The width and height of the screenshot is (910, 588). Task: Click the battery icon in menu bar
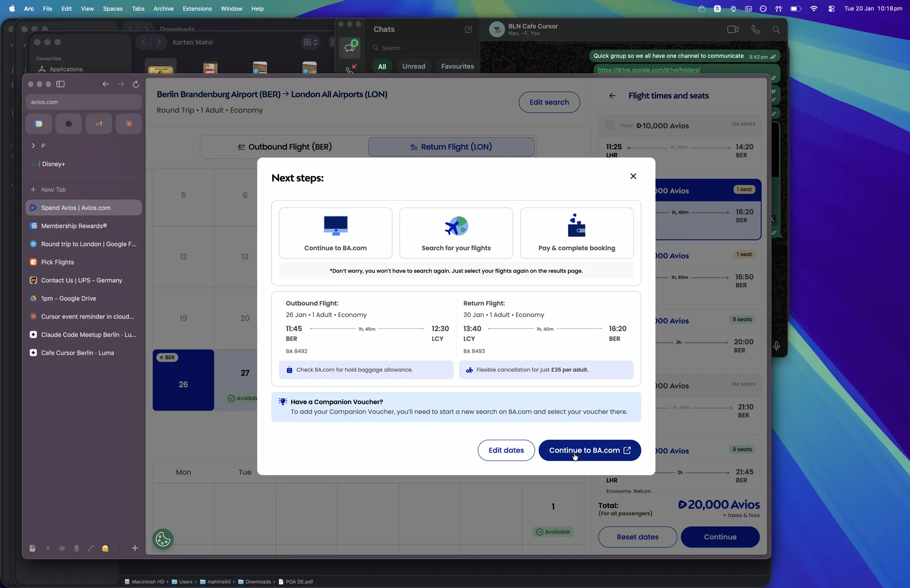coord(796,8)
